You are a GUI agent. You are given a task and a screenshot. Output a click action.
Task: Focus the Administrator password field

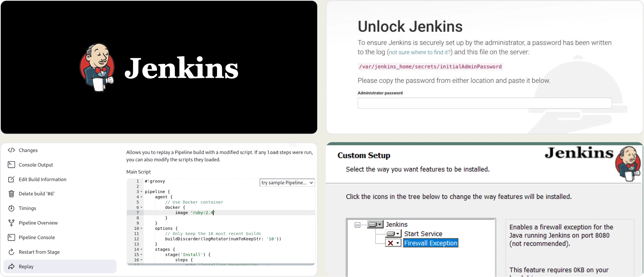(x=485, y=103)
